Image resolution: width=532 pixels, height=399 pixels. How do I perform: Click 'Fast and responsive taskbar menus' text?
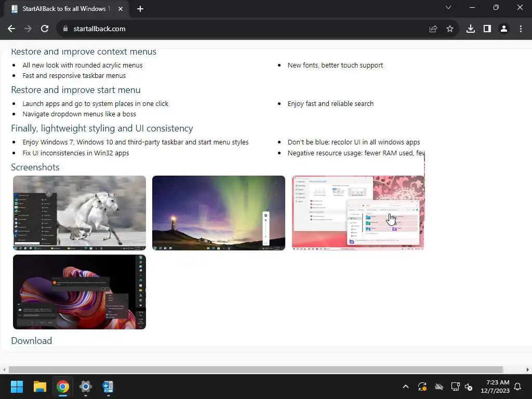click(x=74, y=76)
